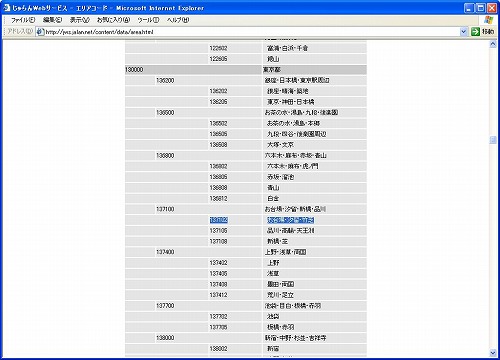Open the お気に入り menu
Image resolution: width=500 pixels, height=360 pixels.
tap(113, 20)
